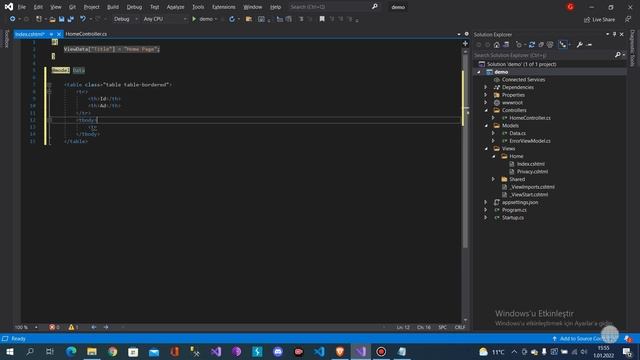
Task: Open Google Chrome from taskbar
Action: tap(113, 352)
